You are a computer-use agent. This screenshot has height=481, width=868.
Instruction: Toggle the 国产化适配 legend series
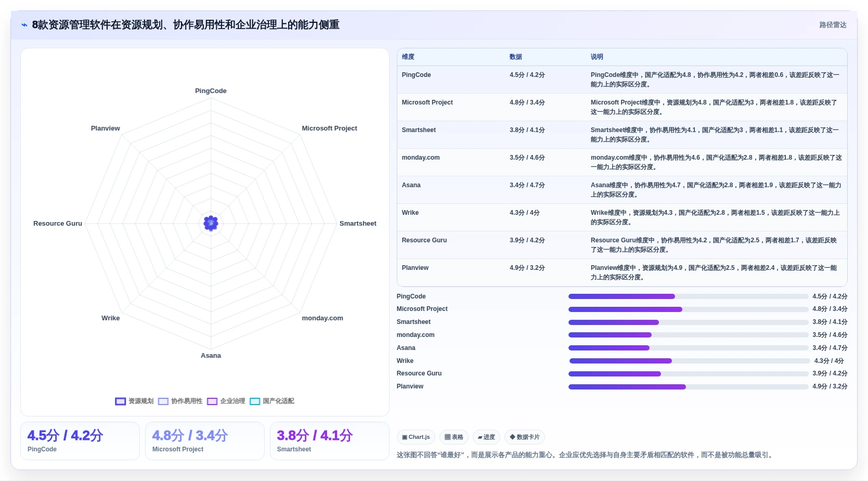272,401
